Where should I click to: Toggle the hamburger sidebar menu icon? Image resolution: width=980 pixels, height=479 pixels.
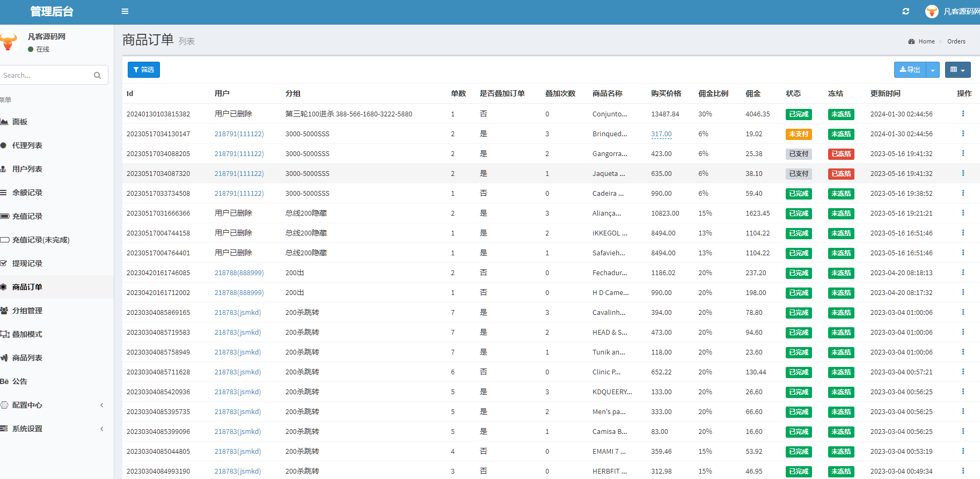[x=125, y=11]
